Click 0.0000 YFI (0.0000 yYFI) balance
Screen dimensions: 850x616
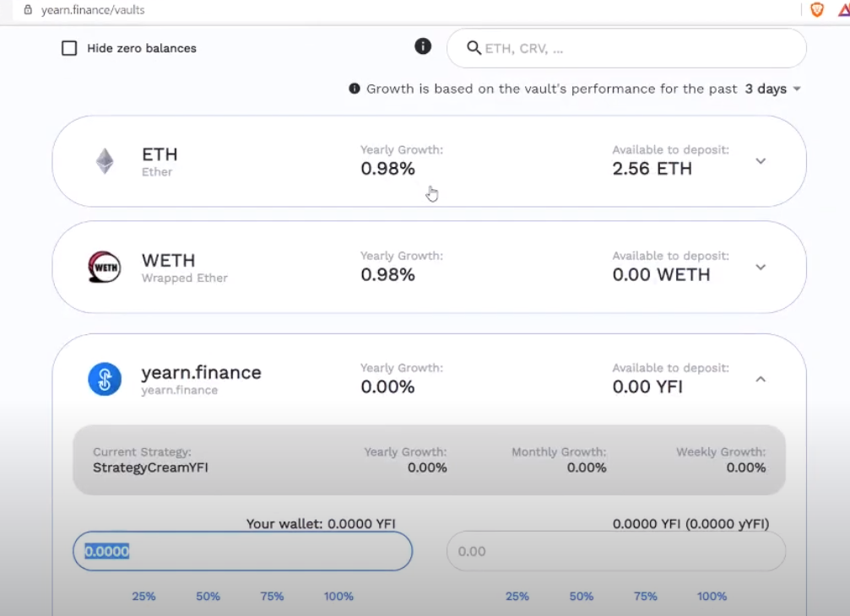coord(690,524)
